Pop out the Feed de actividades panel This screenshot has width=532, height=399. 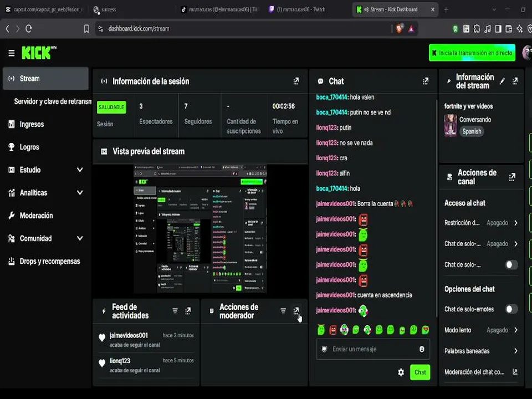pos(188,311)
